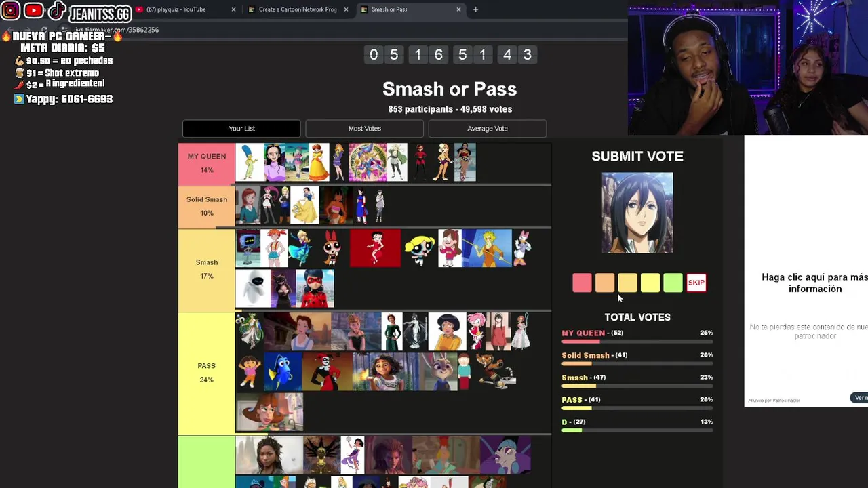
Task: Select Blossom Powerpuff thumbnail in Smash tier
Action: point(332,248)
